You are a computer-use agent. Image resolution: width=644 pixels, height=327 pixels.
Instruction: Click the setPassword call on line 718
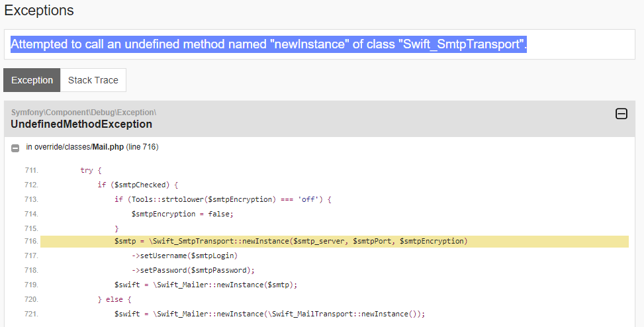point(193,270)
